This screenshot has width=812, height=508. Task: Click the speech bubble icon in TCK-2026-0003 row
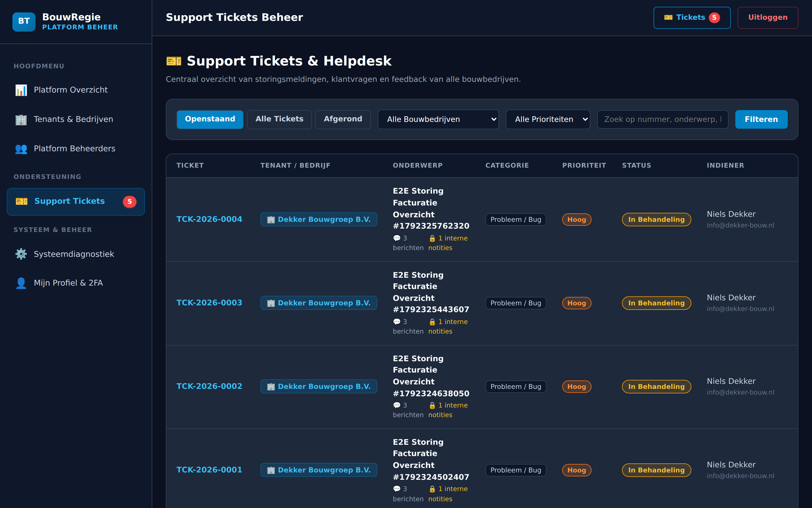click(397, 322)
